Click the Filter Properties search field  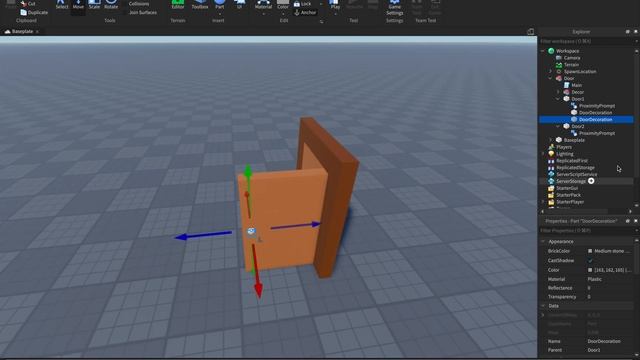click(586, 231)
